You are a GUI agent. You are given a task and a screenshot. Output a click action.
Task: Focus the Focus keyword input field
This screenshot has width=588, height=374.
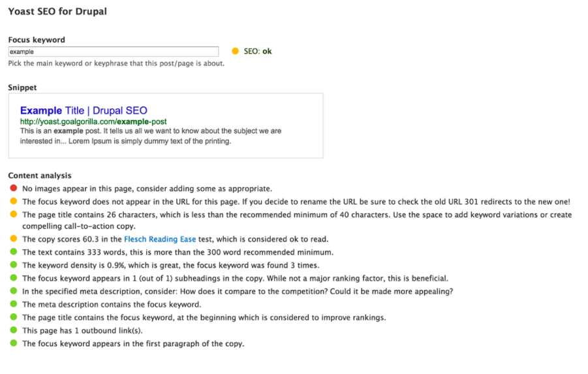(114, 52)
